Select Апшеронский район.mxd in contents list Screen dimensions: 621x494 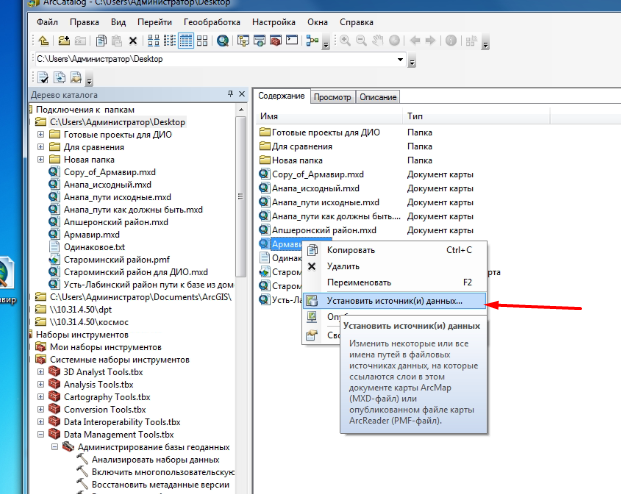coord(324,230)
